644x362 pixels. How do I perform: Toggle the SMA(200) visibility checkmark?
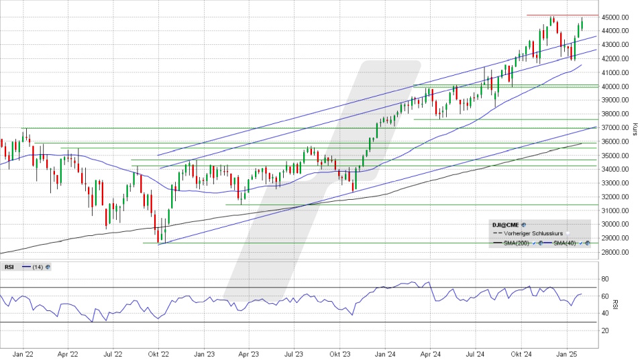(534, 243)
